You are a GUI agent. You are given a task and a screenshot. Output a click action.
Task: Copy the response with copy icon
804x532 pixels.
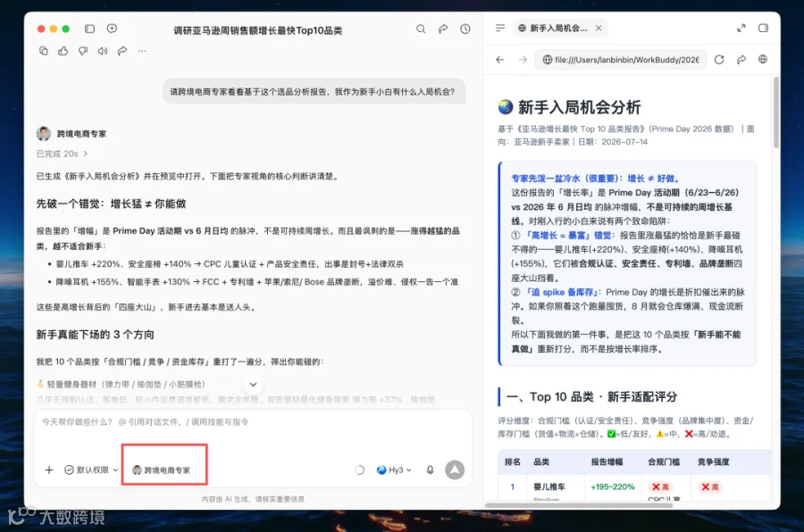tap(44, 51)
